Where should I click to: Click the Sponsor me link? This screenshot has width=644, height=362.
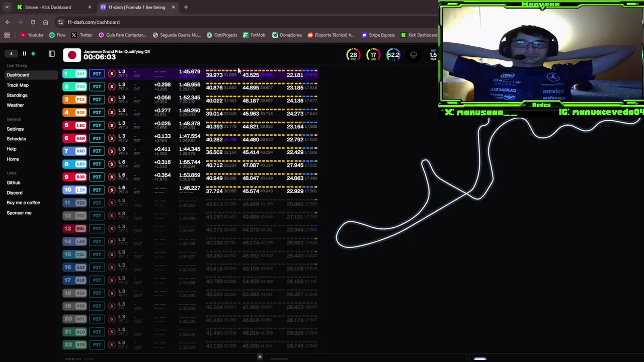tap(19, 213)
